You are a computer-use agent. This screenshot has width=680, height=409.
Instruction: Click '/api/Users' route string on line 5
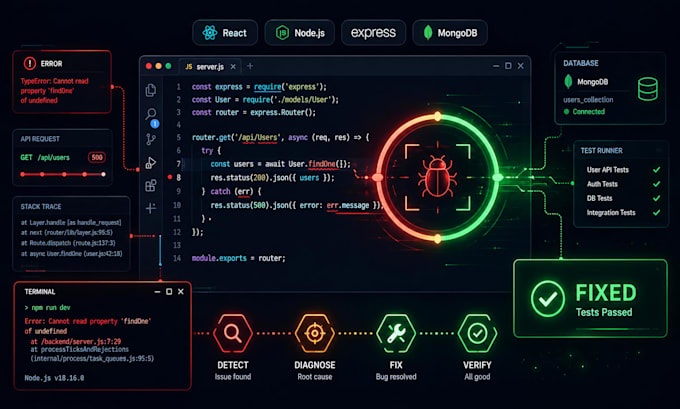coord(257,137)
